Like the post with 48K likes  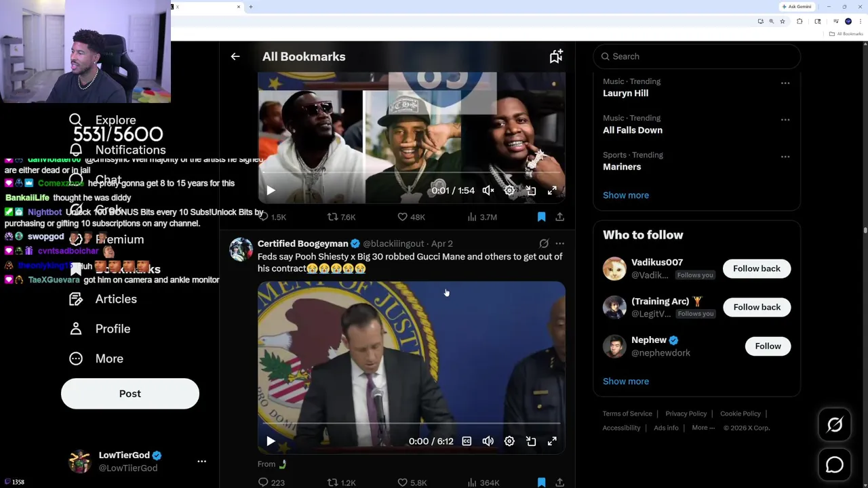411,217
